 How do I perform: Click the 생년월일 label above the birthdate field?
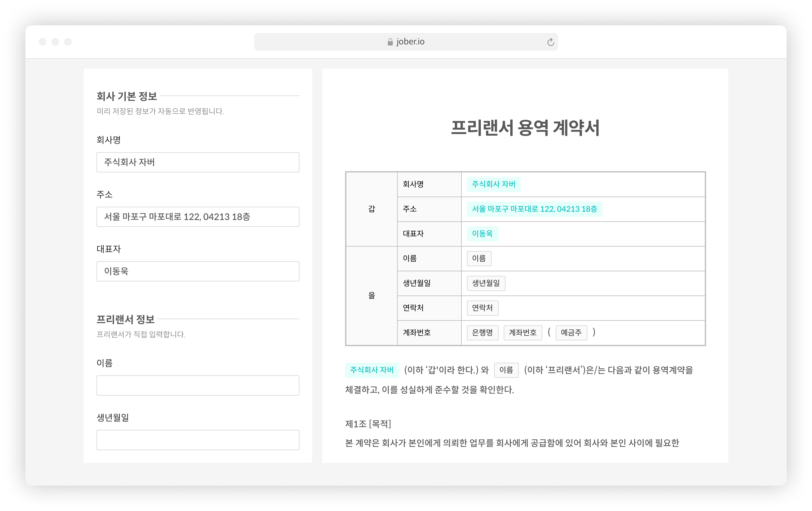(113, 418)
